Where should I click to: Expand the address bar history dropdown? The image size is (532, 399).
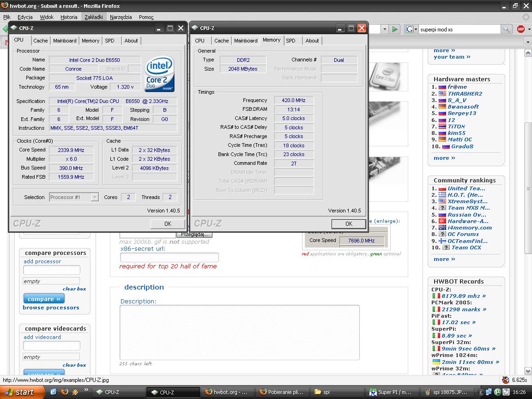[385, 30]
